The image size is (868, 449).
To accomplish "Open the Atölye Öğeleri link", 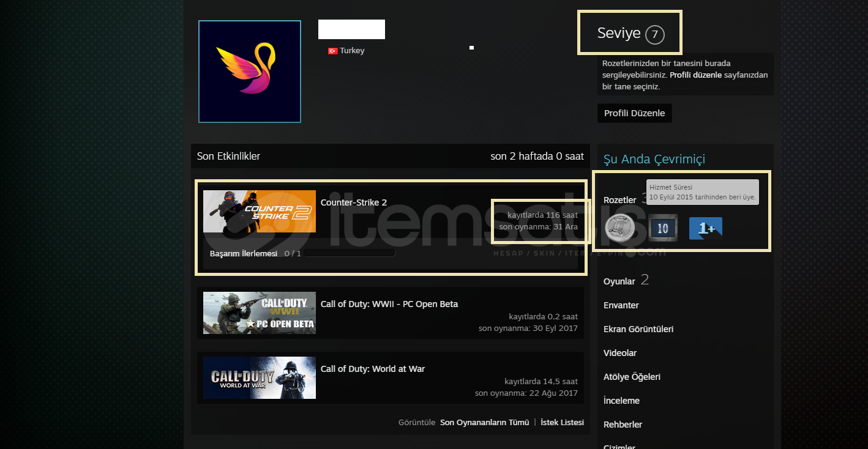I will click(632, 377).
